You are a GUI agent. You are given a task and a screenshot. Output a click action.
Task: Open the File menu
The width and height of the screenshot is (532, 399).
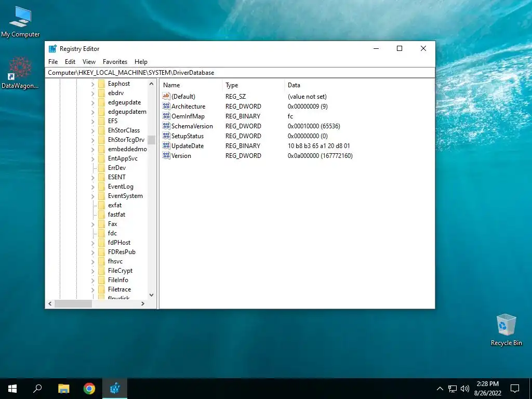[53, 62]
